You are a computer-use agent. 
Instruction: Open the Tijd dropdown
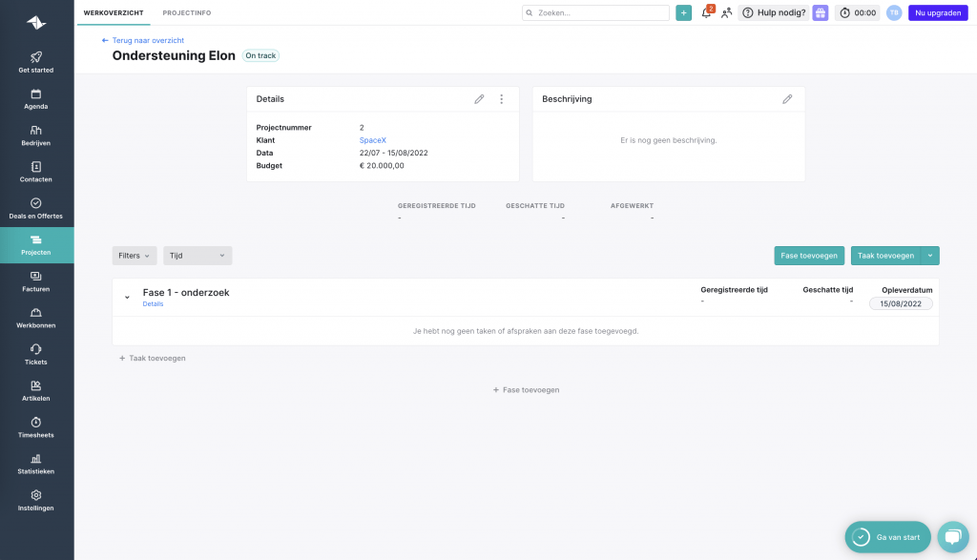(197, 255)
